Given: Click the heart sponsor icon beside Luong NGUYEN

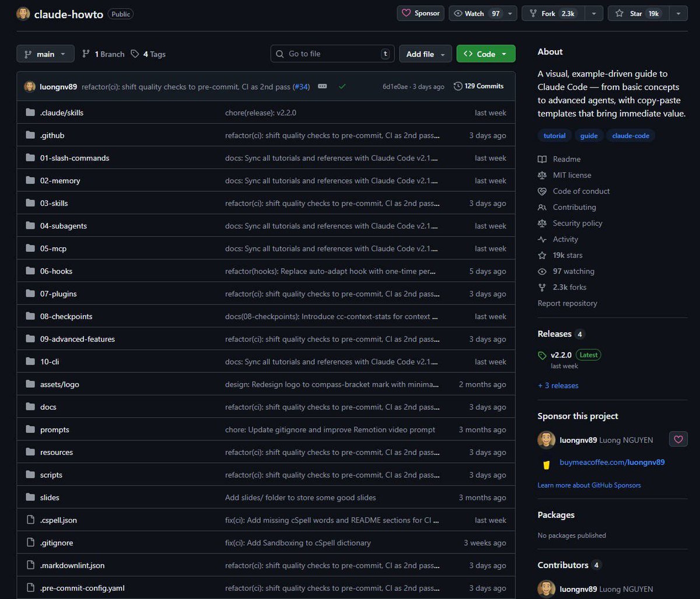Looking at the screenshot, I should 678,440.
